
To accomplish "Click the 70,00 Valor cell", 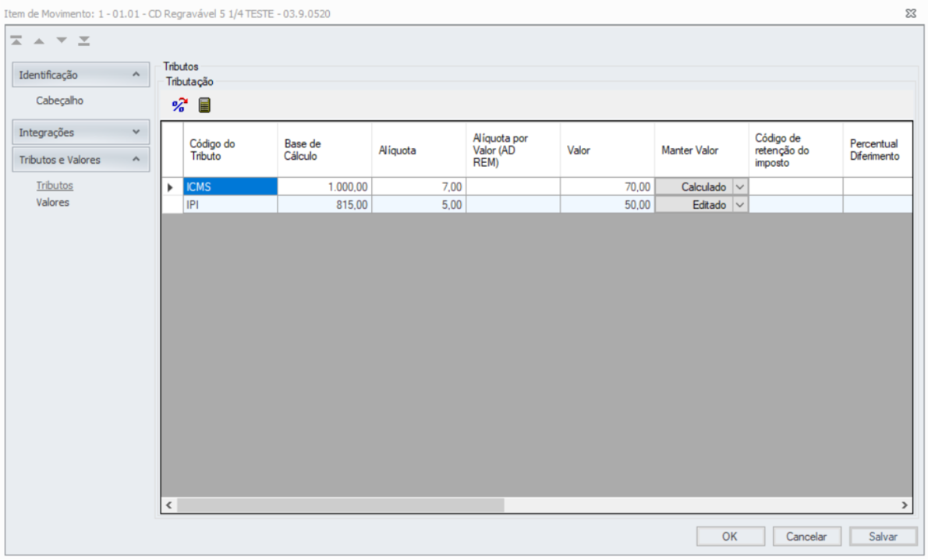I will pyautogui.click(x=607, y=187).
